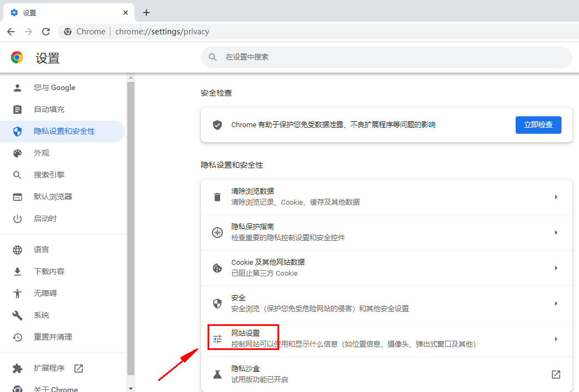Click the forward navigation arrow
The width and height of the screenshot is (579, 392).
pos(28,32)
